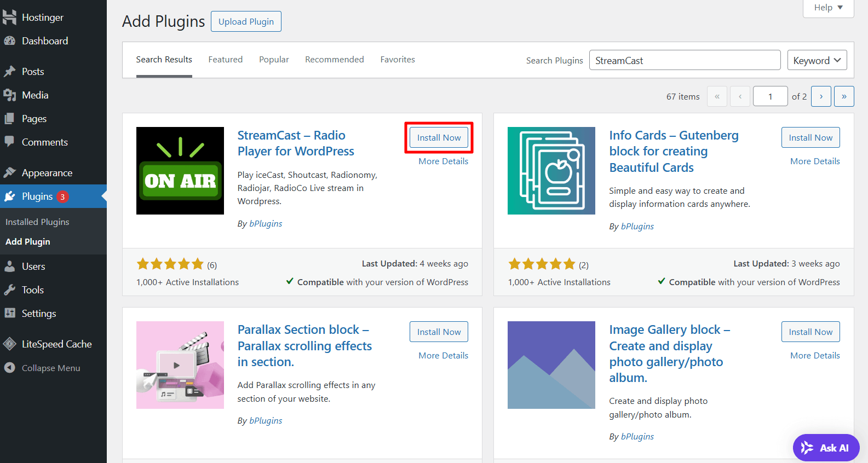Screen dimensions: 868x463
Task: Open the Dashboard gauge icon
Action: [x=9, y=41]
